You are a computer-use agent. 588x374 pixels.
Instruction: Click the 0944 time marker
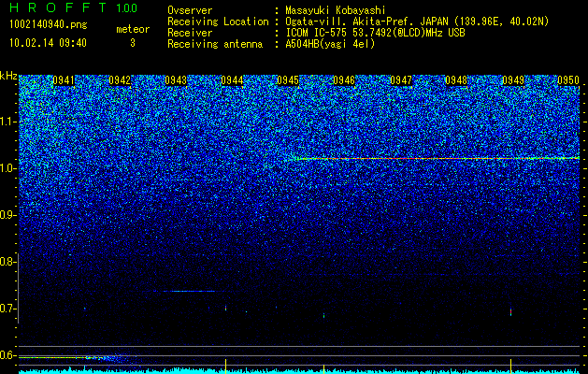click(x=232, y=80)
